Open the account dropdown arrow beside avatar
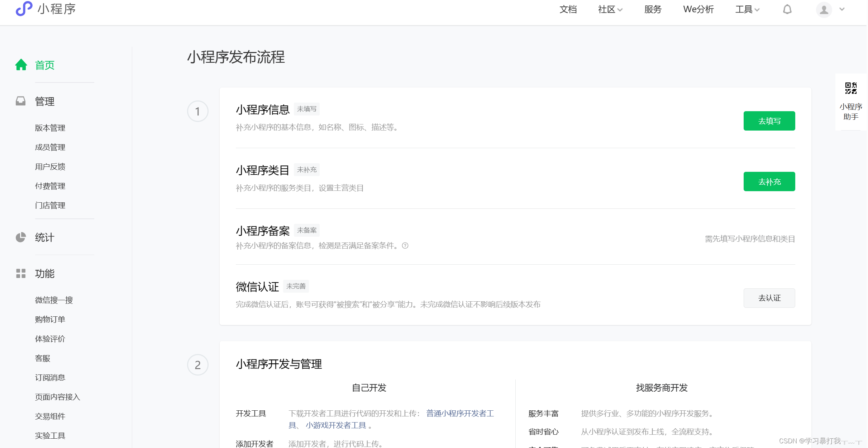Screen dimensions: 868x448 tap(842, 9)
